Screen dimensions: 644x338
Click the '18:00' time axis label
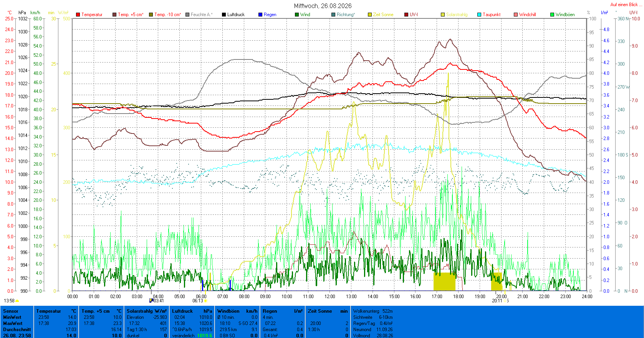click(459, 296)
